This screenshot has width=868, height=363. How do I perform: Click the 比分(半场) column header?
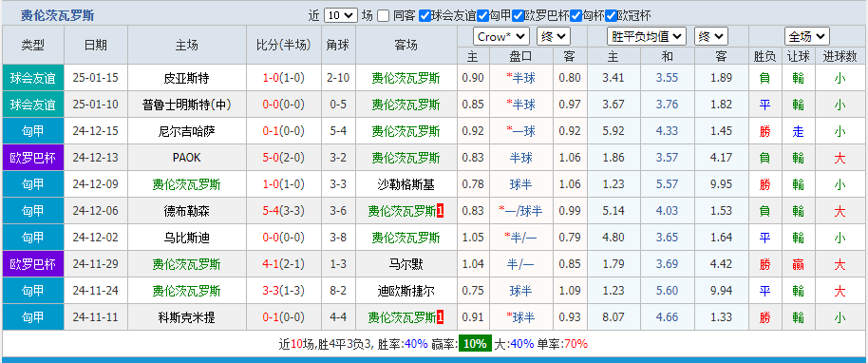[283, 45]
